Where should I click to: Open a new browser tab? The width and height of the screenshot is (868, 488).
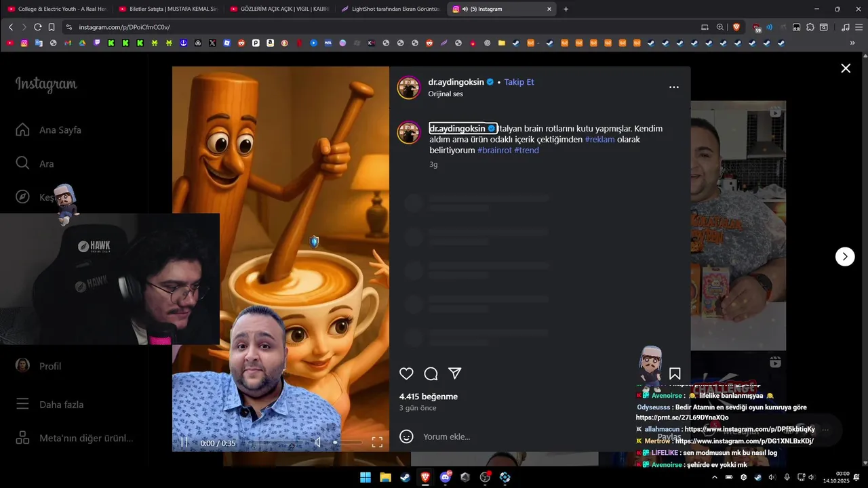(566, 9)
